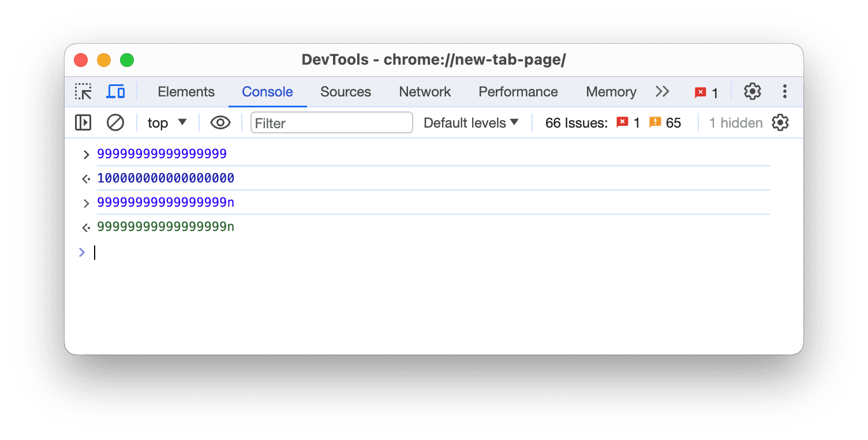Click the yellow warnings issue icon showing 65
868x440 pixels.
(x=655, y=123)
